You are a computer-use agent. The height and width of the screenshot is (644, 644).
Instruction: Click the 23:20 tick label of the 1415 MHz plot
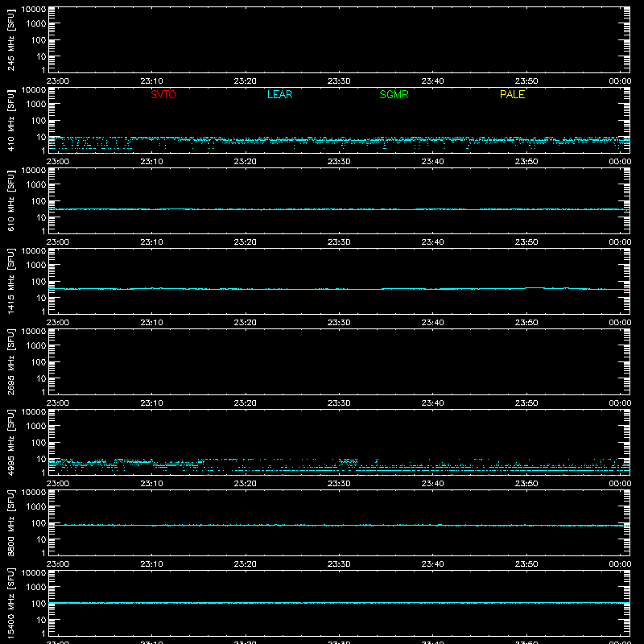point(246,323)
